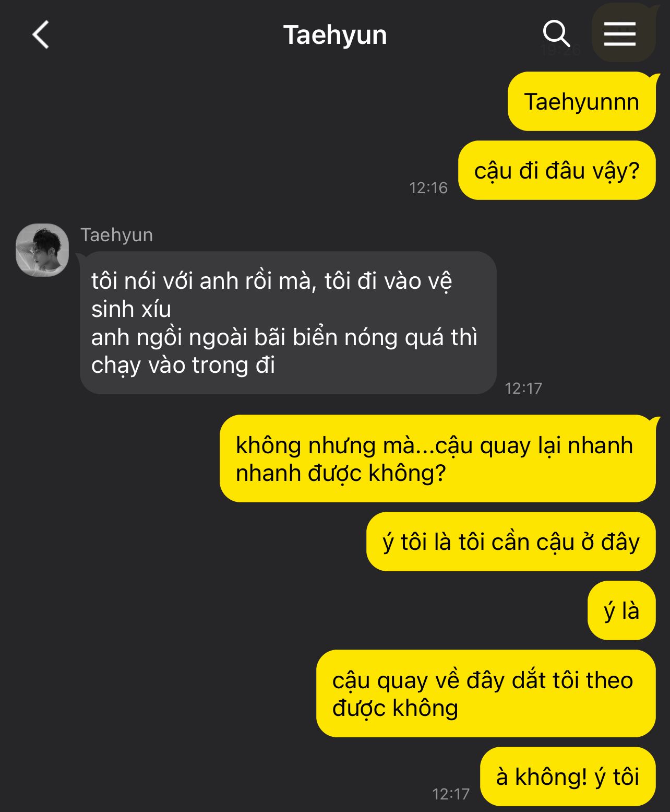Select the 'Taehyunnn' message bubble
Viewport: 670px width, 812px height.
coord(581,102)
